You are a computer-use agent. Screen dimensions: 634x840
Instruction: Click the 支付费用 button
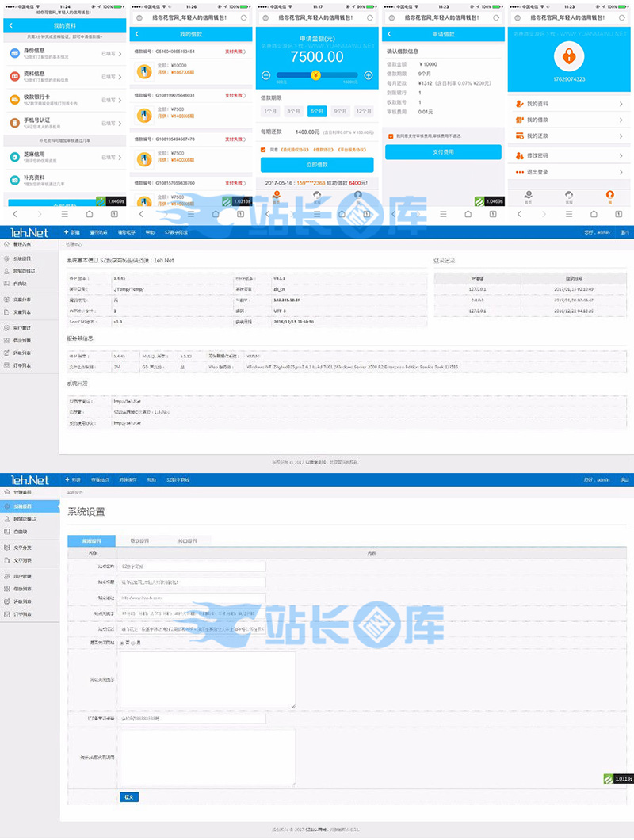click(444, 151)
